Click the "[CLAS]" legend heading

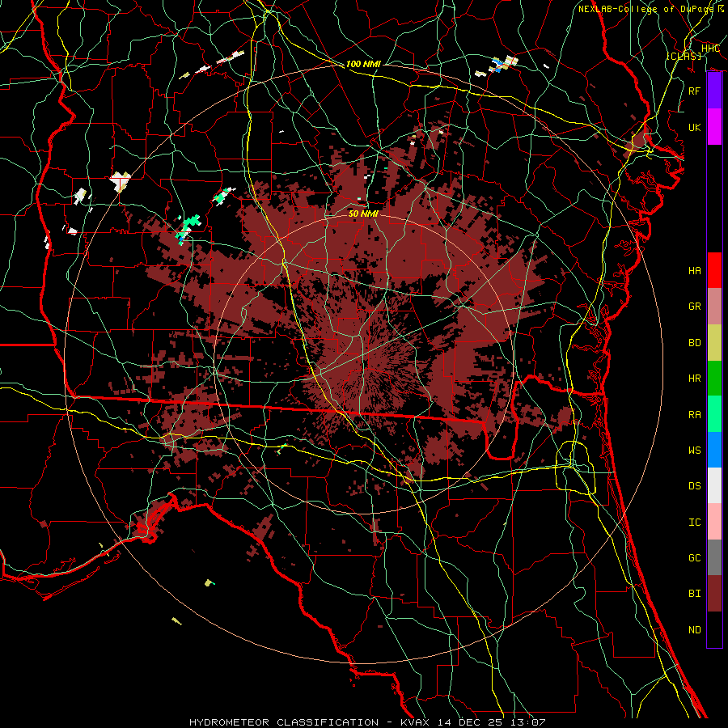point(684,56)
